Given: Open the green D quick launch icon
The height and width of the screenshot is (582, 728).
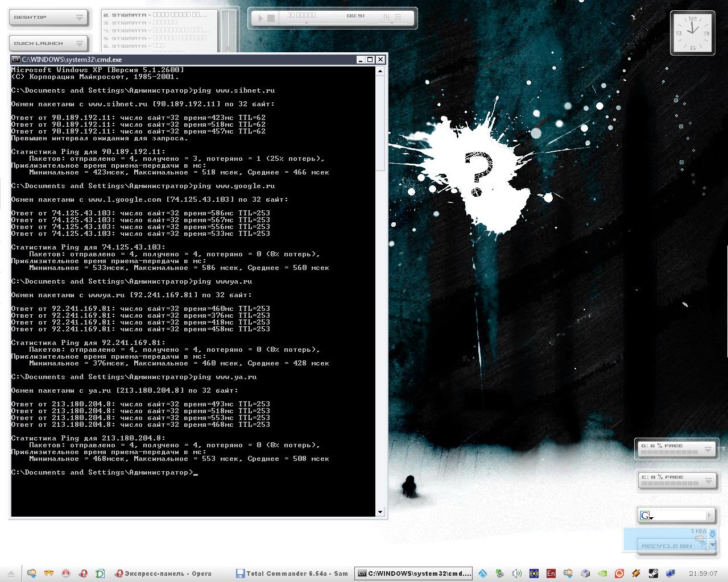Looking at the screenshot, I should [100, 573].
